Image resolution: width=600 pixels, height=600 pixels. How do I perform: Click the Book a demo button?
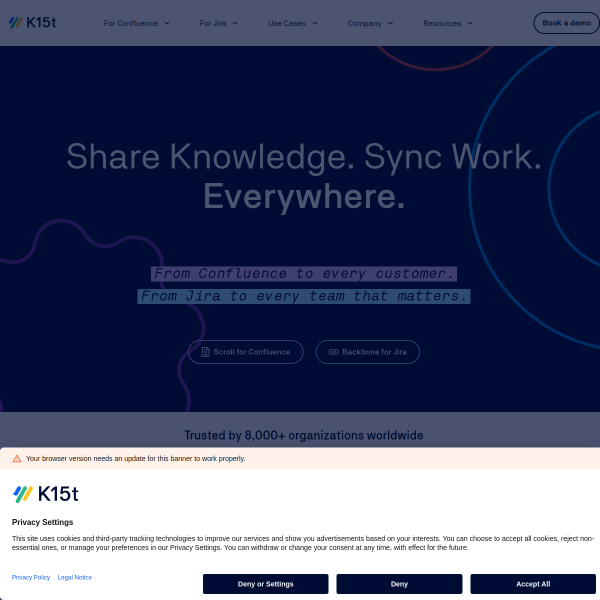click(x=566, y=23)
